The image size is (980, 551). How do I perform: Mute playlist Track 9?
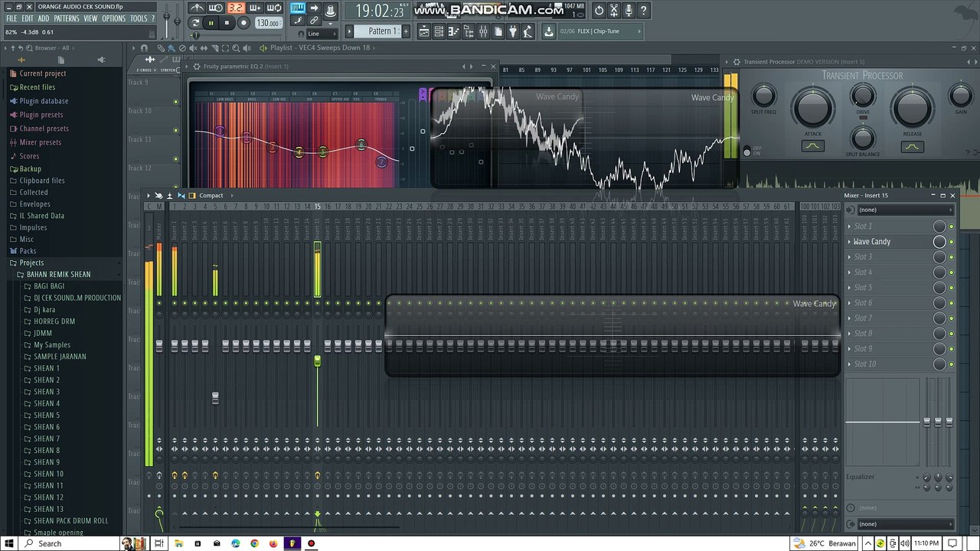175,102
